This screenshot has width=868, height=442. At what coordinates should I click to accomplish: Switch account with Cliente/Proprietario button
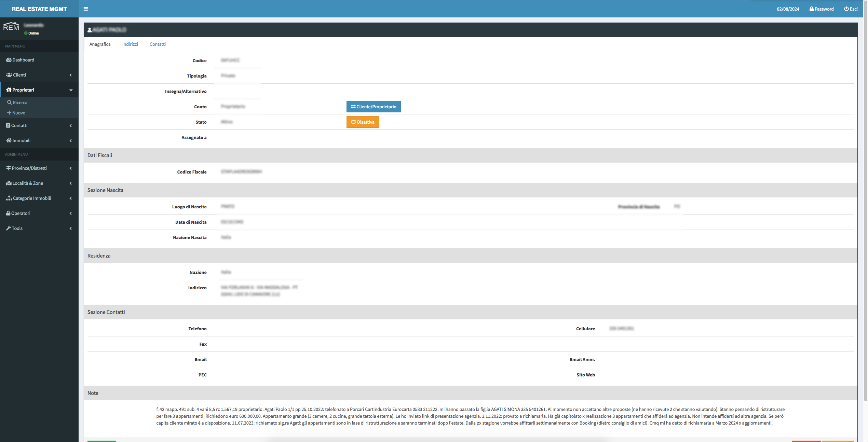click(373, 107)
